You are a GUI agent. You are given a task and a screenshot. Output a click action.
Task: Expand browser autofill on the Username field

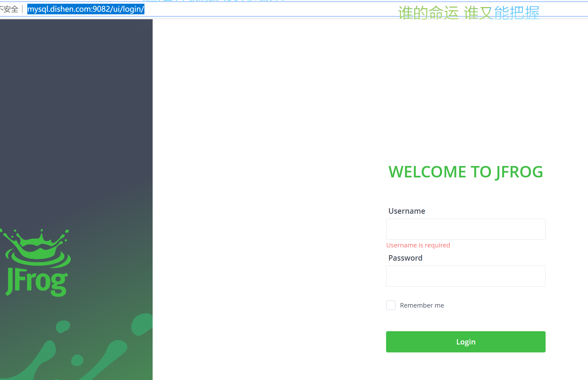(466, 229)
